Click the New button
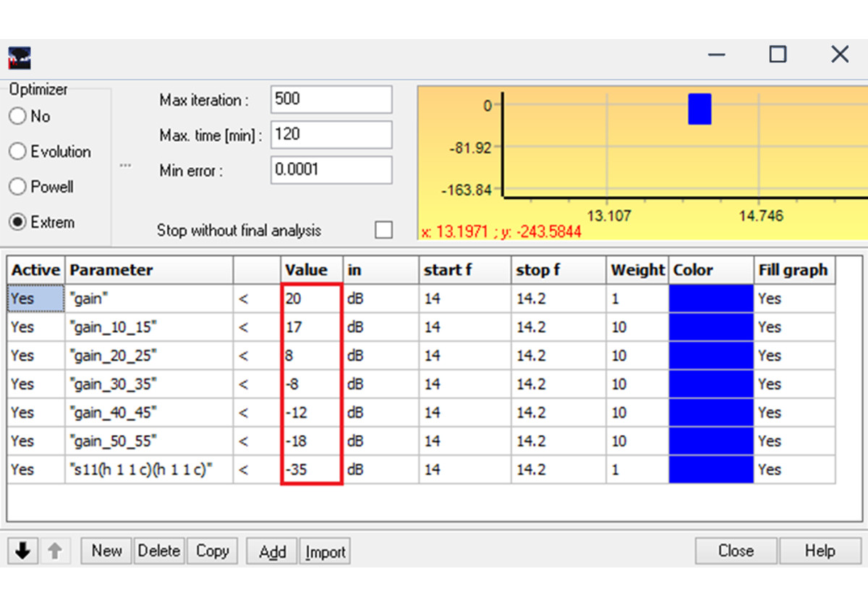 coord(106,551)
